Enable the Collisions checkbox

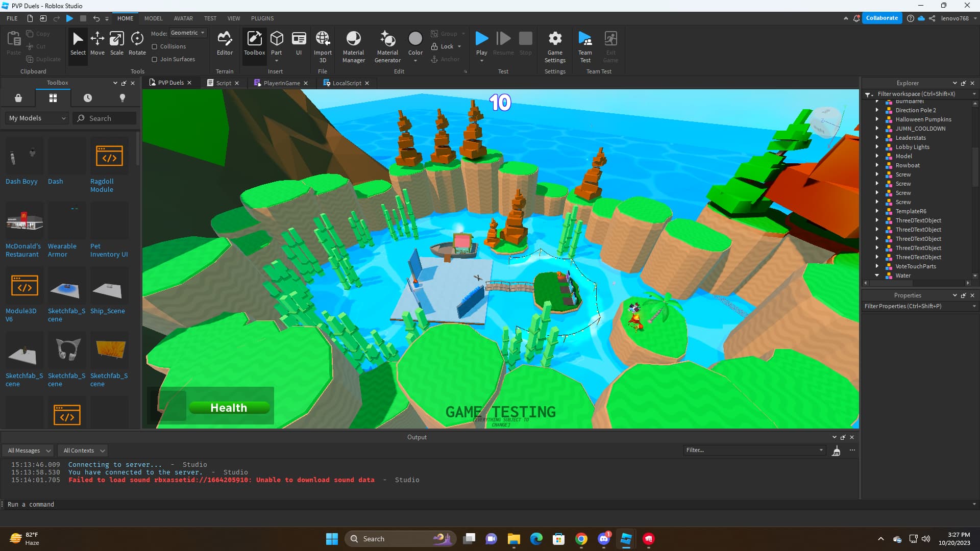(x=155, y=46)
